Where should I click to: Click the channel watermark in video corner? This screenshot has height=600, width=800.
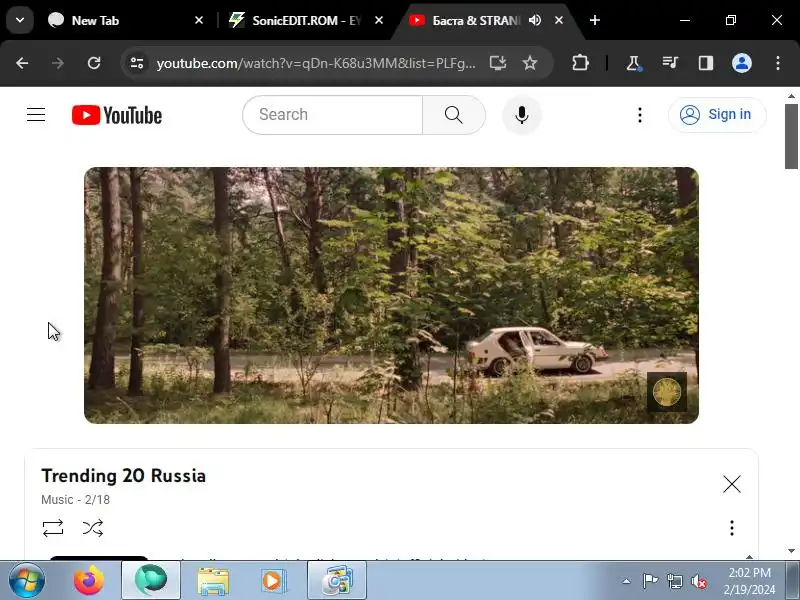click(667, 392)
